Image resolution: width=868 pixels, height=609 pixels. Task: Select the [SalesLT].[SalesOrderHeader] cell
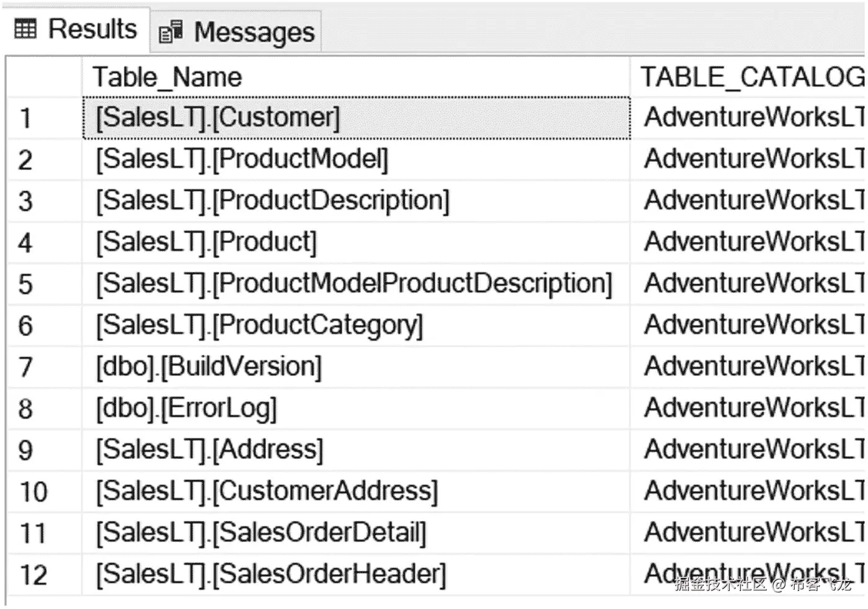pos(356,575)
